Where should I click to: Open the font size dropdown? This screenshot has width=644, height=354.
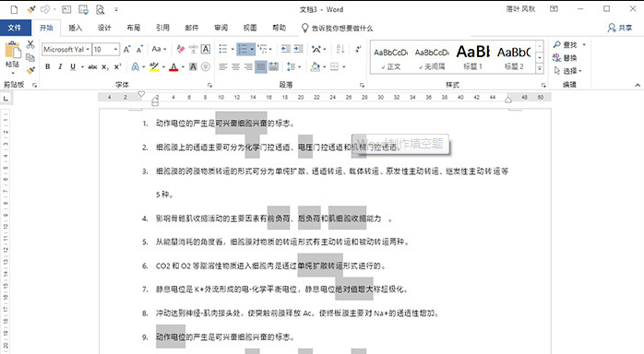click(116, 49)
